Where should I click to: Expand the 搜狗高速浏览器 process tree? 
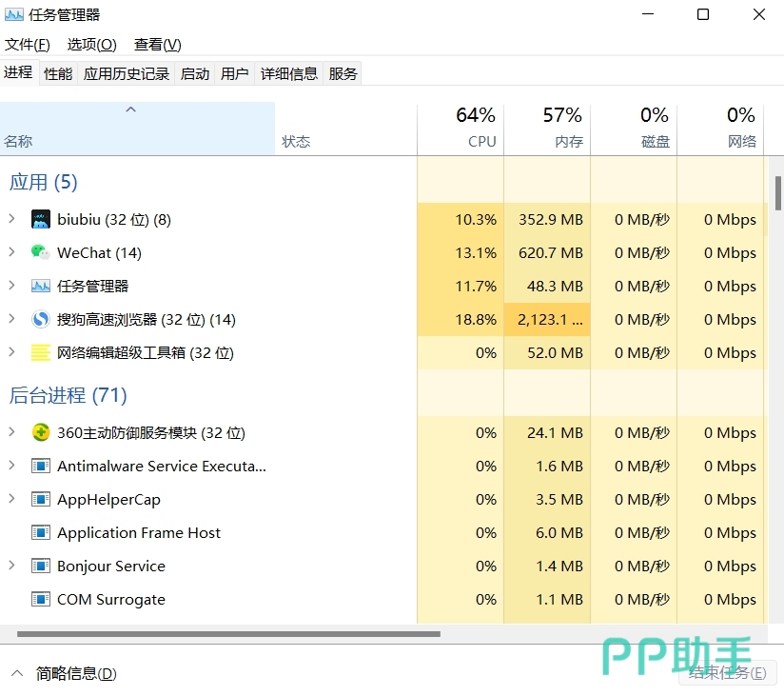11,320
